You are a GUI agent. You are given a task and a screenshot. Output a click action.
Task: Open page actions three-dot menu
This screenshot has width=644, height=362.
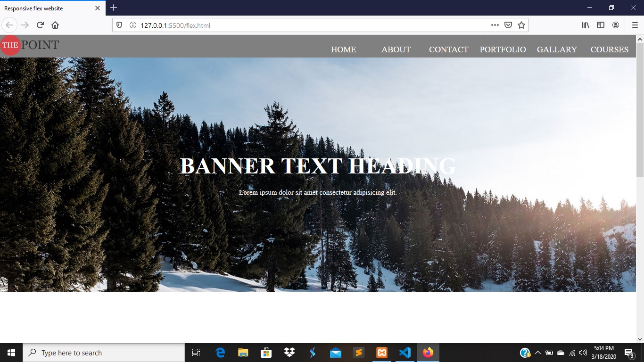click(495, 25)
